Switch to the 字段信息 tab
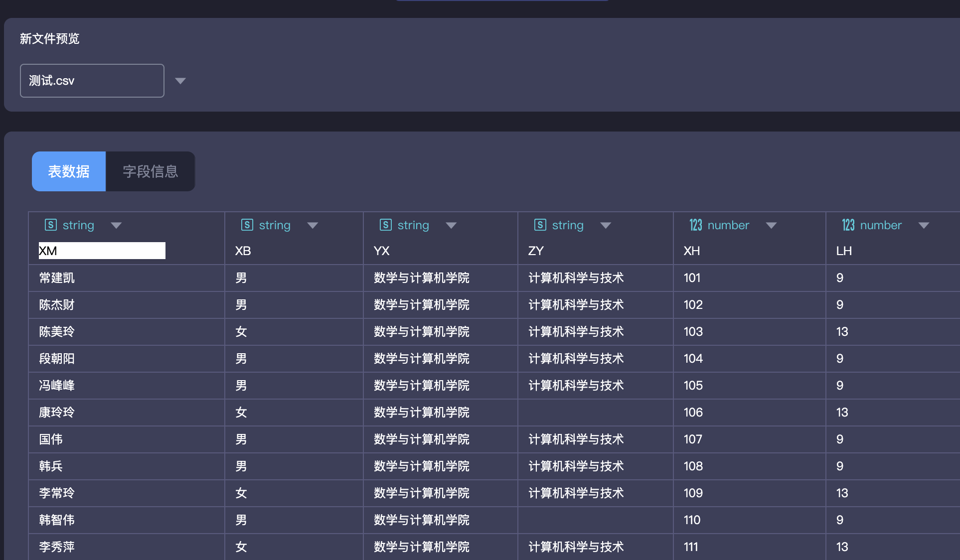 (x=150, y=171)
